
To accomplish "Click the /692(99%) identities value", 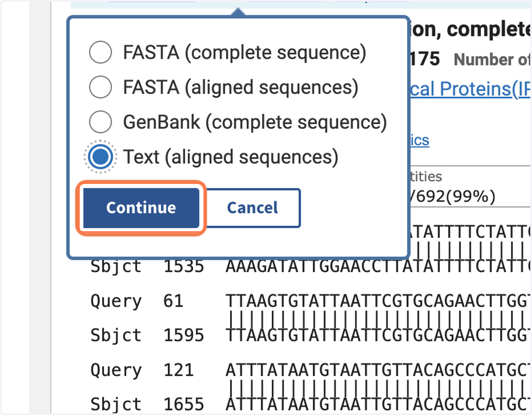I will click(x=452, y=196).
